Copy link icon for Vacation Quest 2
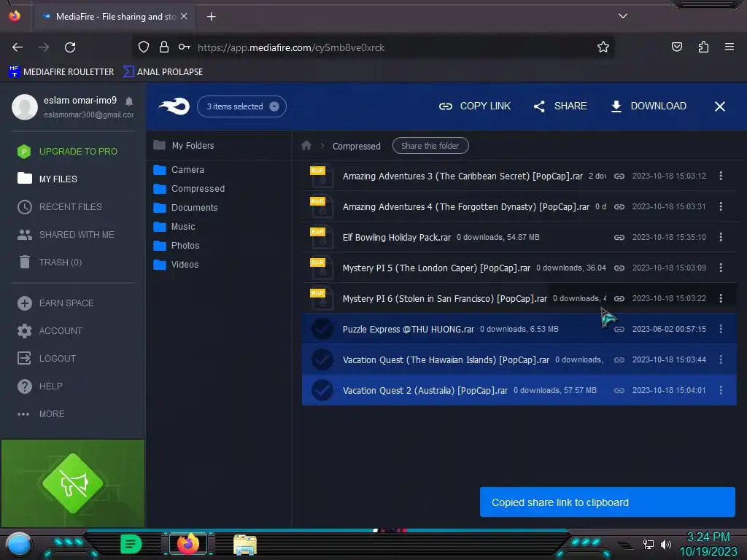Viewport: 747px width, 560px height. 619,391
